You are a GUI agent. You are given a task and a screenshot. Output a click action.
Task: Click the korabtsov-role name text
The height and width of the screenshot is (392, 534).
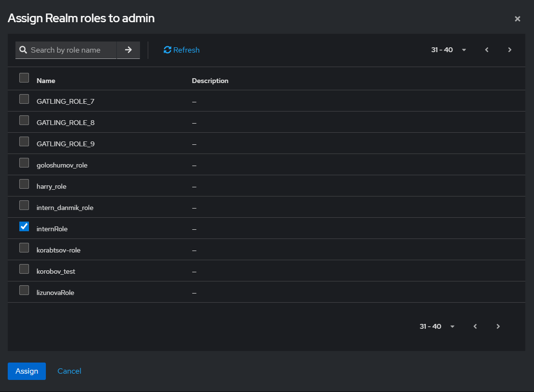tap(58, 250)
